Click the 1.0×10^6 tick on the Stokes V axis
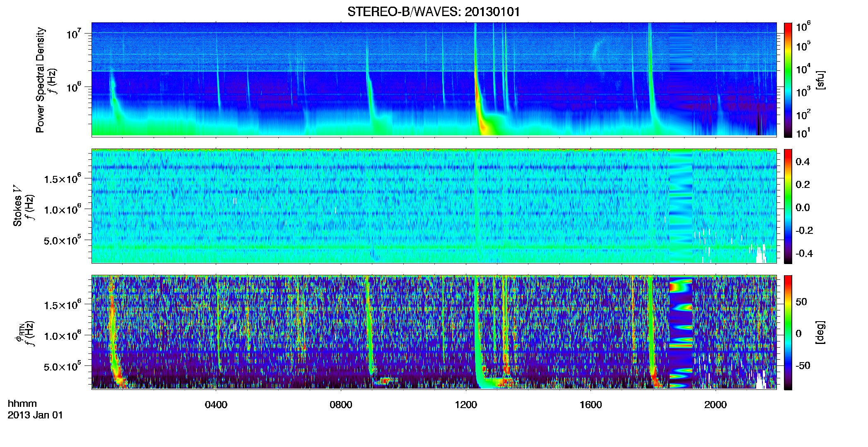The height and width of the screenshot is (447, 868). click(x=62, y=209)
